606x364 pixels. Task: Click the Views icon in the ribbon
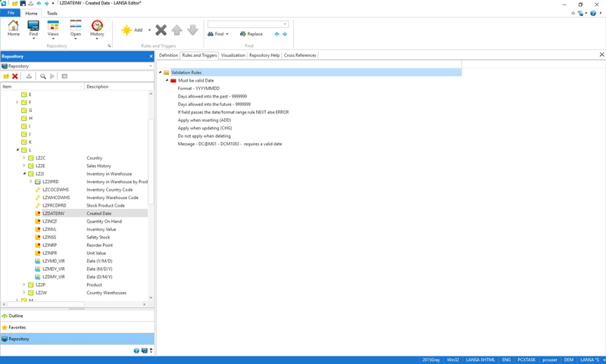[x=53, y=29]
